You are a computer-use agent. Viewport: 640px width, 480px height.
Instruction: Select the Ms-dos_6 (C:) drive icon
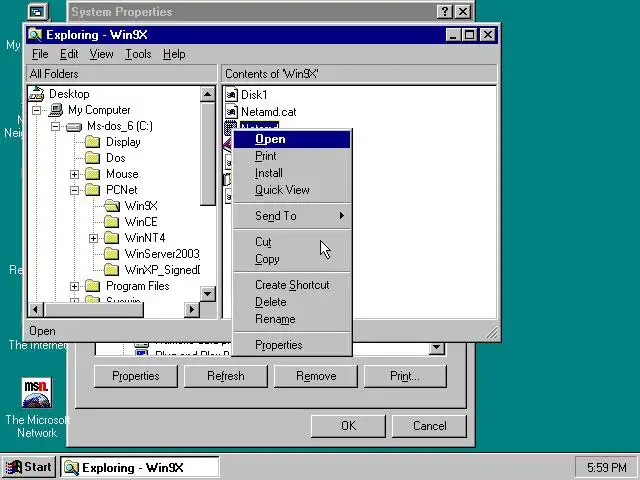(74, 127)
